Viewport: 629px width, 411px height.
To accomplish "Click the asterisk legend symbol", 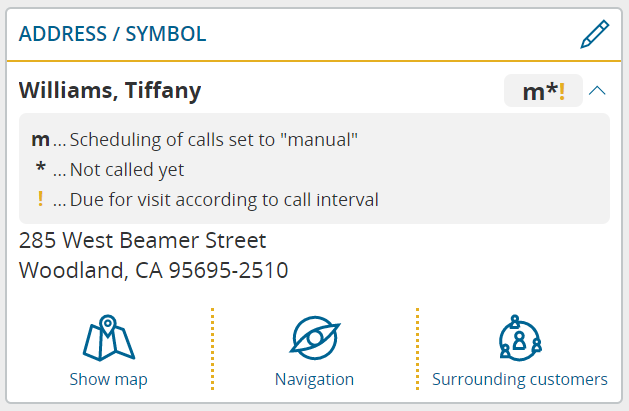I will (x=41, y=166).
